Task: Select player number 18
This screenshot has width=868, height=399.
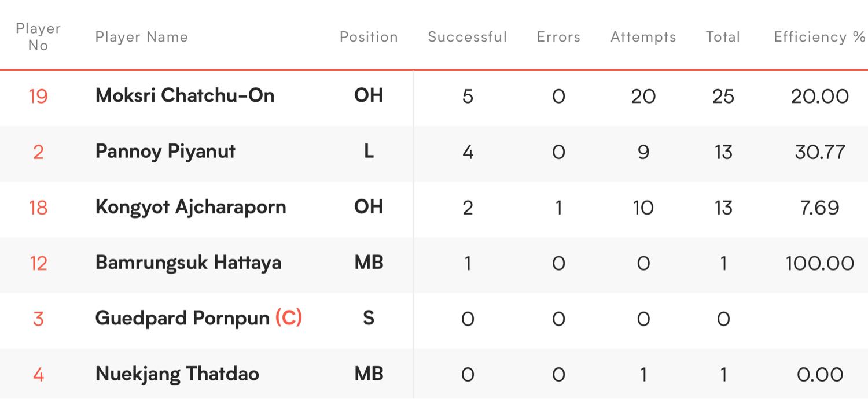Action: (38, 208)
